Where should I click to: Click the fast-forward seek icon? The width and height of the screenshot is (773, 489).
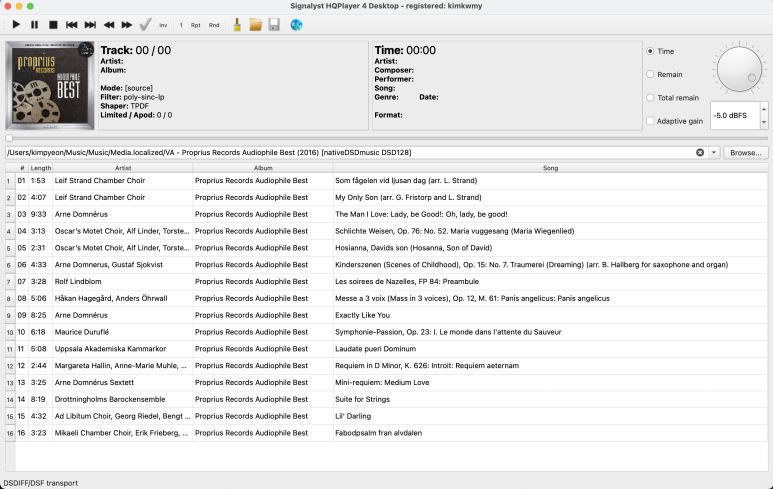pyautogui.click(x=127, y=24)
